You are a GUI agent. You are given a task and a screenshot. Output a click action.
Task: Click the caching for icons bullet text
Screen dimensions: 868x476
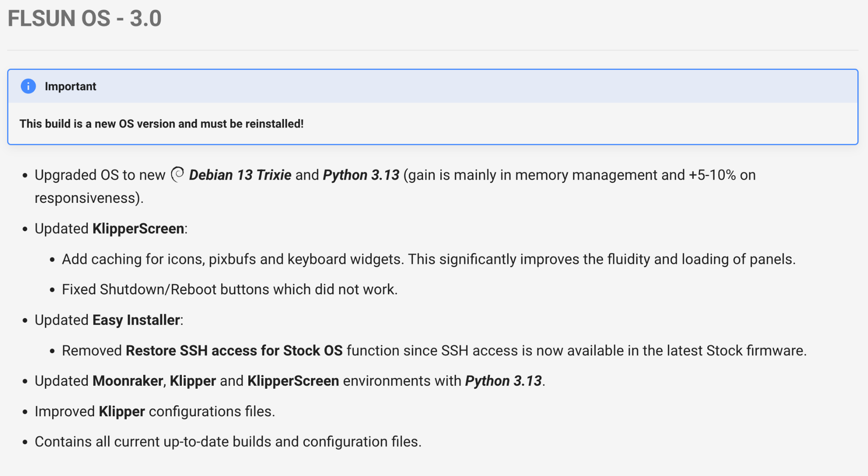pos(429,259)
